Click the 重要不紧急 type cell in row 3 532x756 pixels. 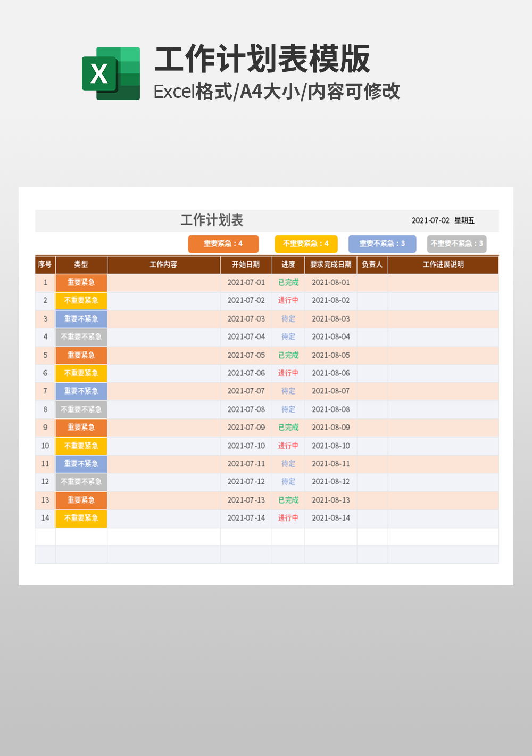[81, 319]
